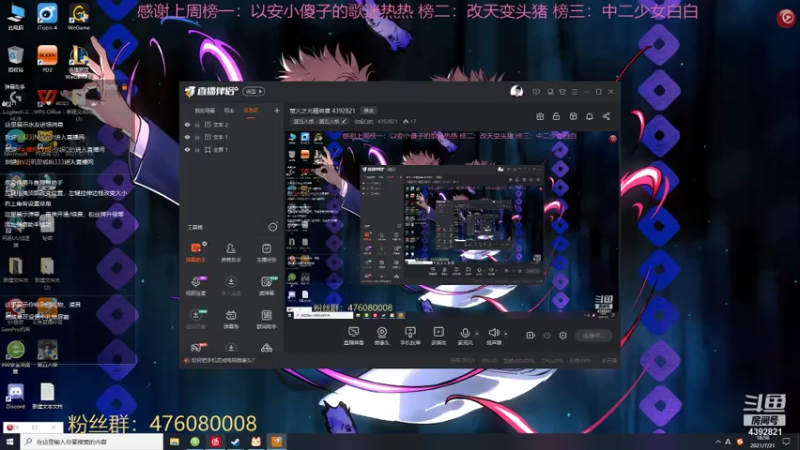Image resolution: width=800 pixels, height=450 pixels.
Task: Click the record video icon beside preview eye
Action: [530, 335]
